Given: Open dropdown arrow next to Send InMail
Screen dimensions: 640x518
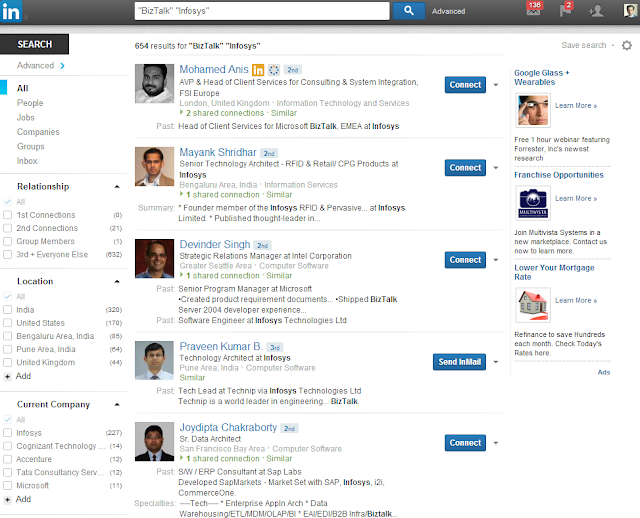Looking at the screenshot, I should coord(496,362).
